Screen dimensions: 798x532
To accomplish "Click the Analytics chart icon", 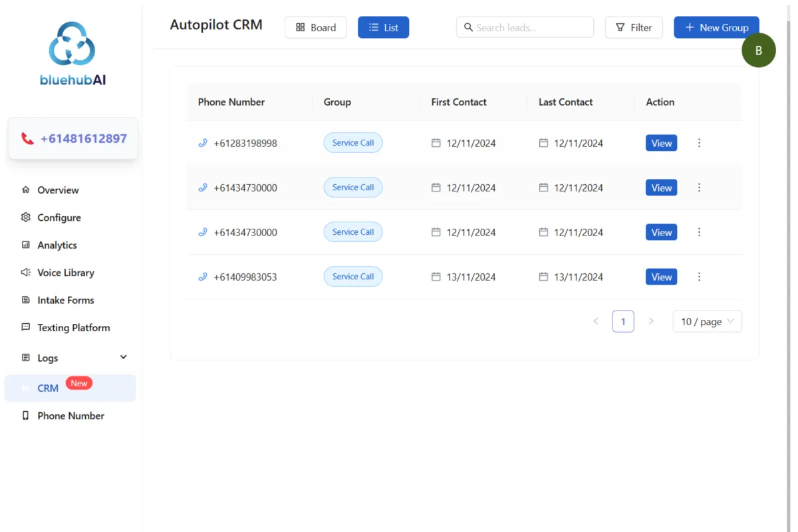I will click(26, 245).
